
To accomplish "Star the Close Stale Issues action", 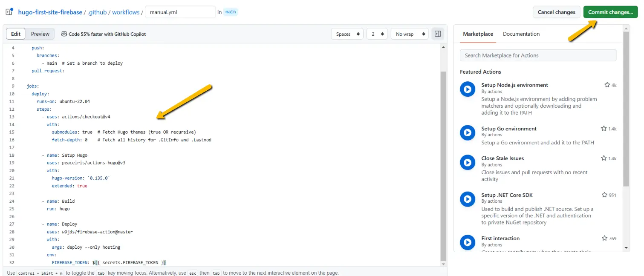I will click(x=604, y=158).
